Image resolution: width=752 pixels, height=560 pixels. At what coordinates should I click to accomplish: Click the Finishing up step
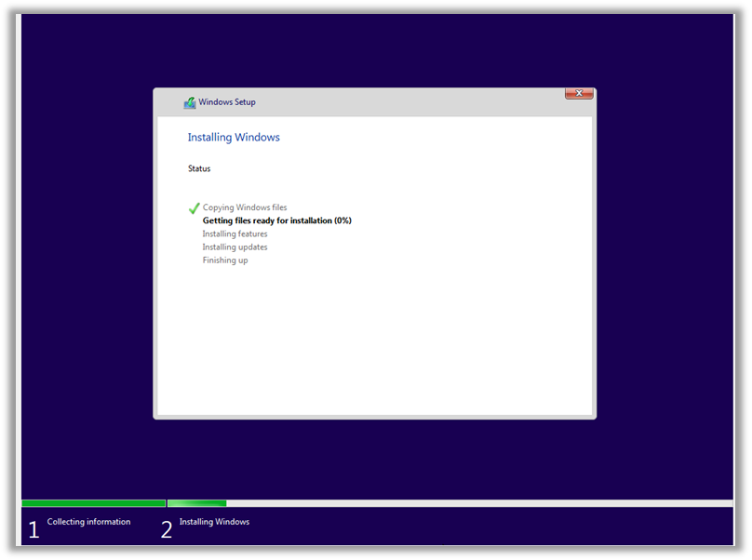(225, 260)
